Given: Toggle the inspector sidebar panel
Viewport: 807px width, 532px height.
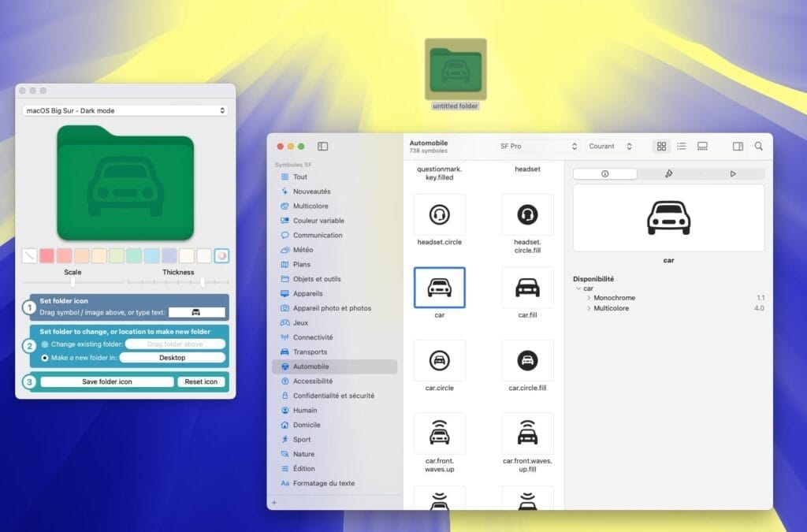Looking at the screenshot, I should tap(738, 147).
